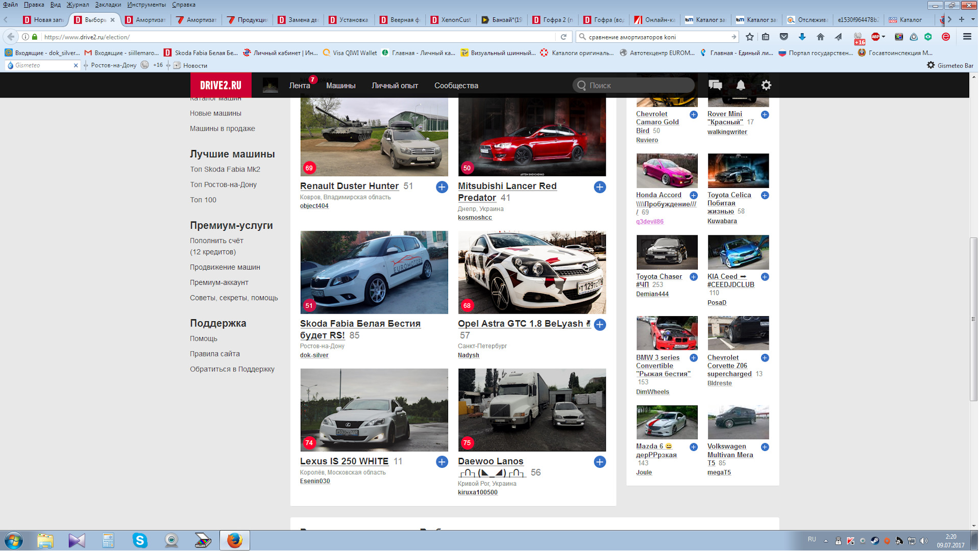This screenshot has height=551, width=980.
Task: Open Skype from the Windows taskbar
Action: coord(139,540)
